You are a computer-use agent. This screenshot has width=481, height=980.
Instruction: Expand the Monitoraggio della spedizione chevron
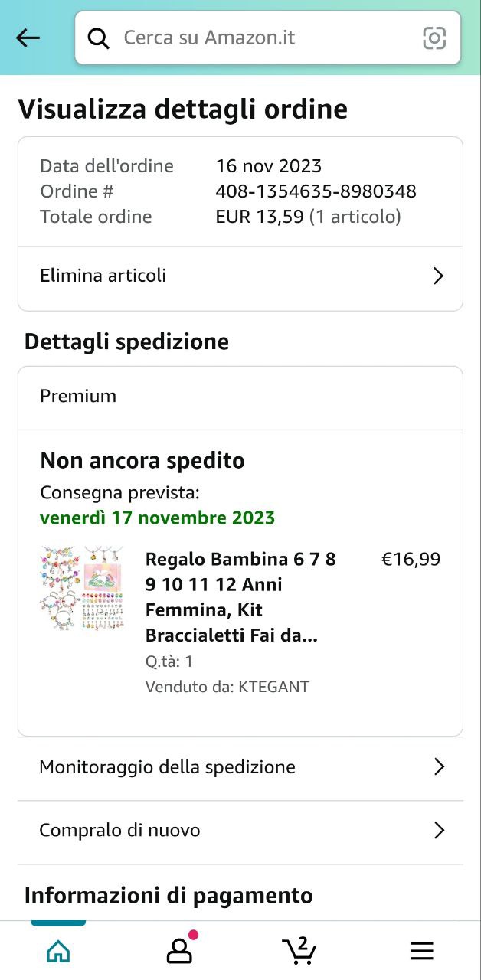tap(439, 767)
